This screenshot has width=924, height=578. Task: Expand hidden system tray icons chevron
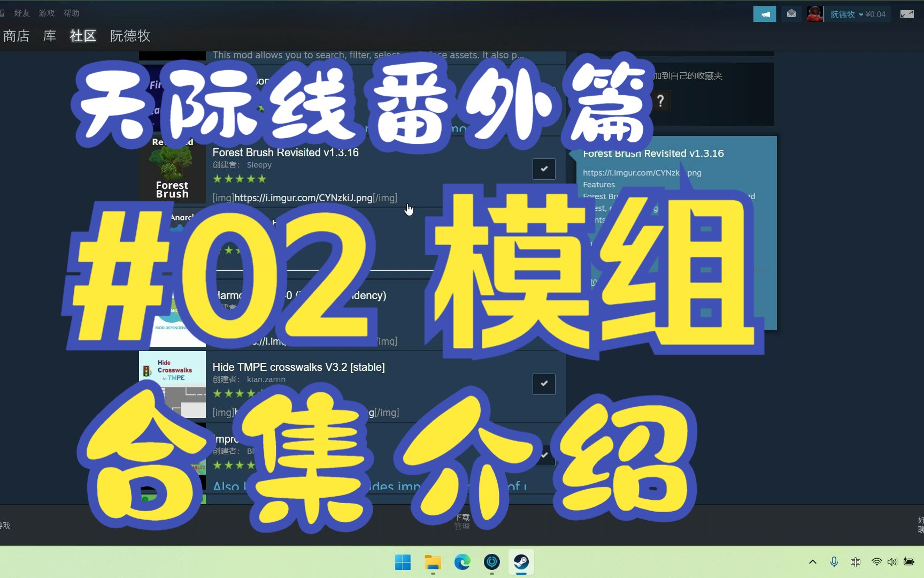coord(813,562)
